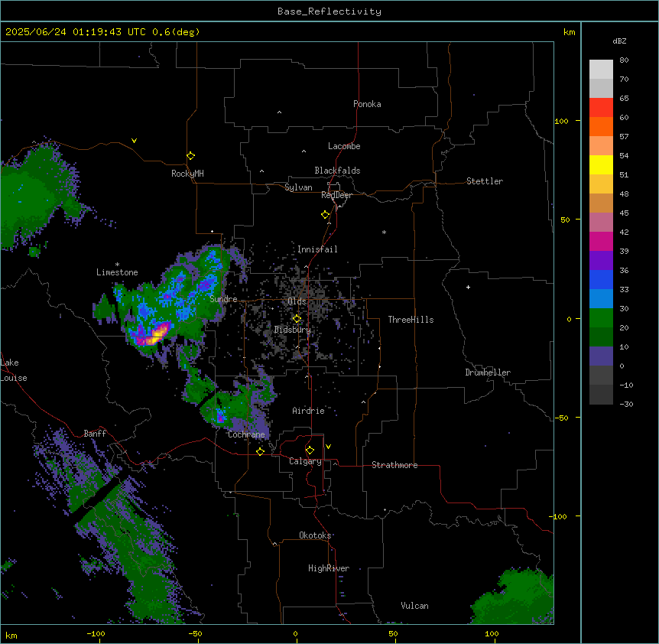This screenshot has height=644, width=659.
Task: Select the white plus marker north of Drumheller
Action: click(x=468, y=287)
